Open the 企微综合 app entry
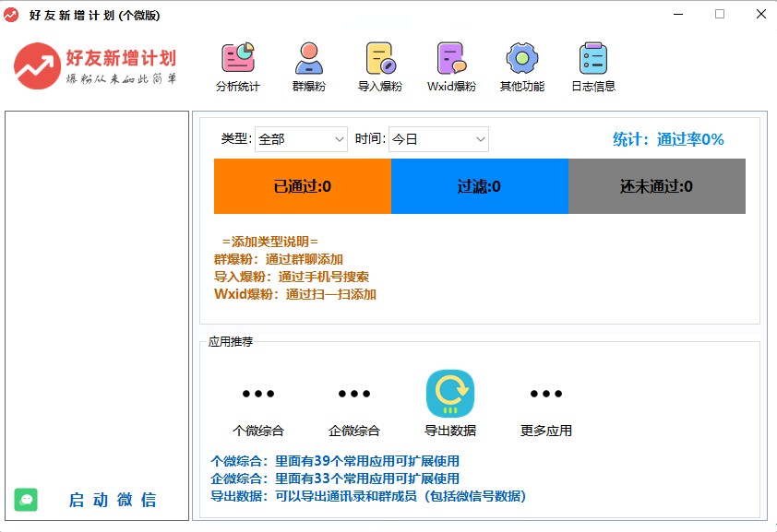 point(354,395)
